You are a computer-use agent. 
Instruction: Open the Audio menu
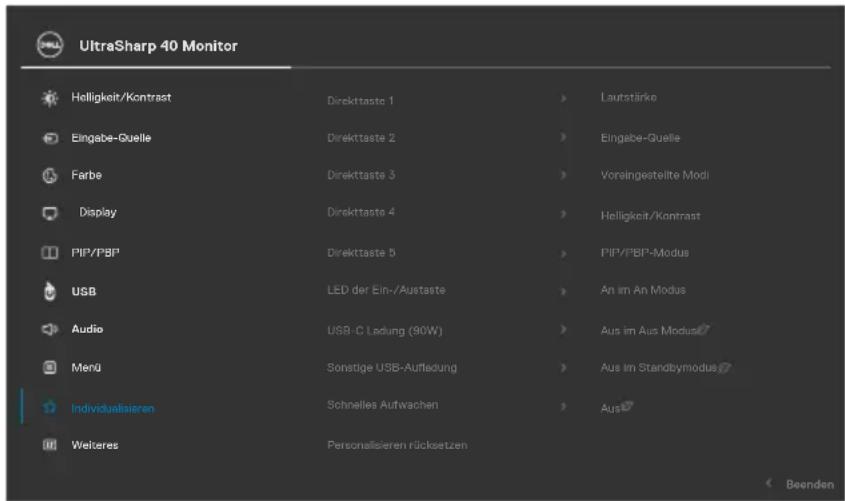(x=87, y=329)
